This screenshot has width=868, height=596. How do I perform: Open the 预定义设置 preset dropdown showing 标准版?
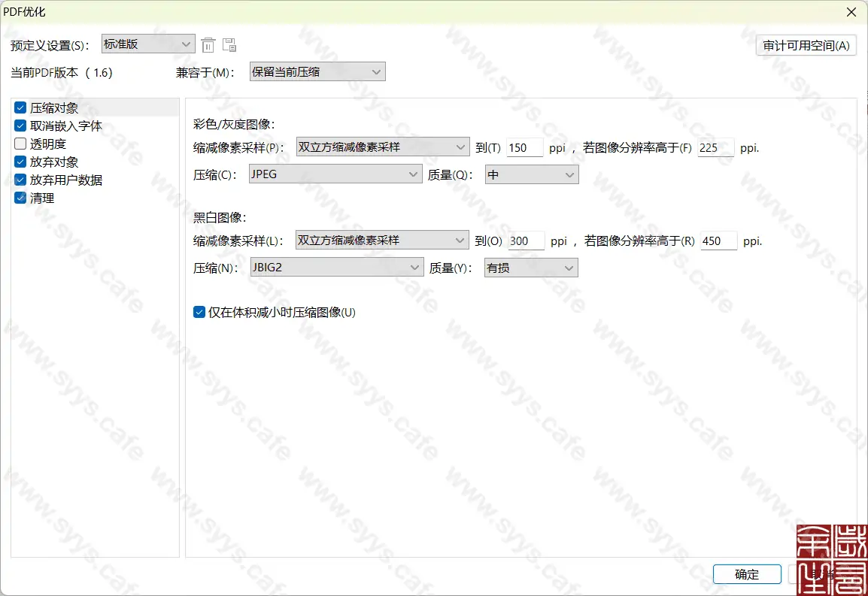[147, 44]
